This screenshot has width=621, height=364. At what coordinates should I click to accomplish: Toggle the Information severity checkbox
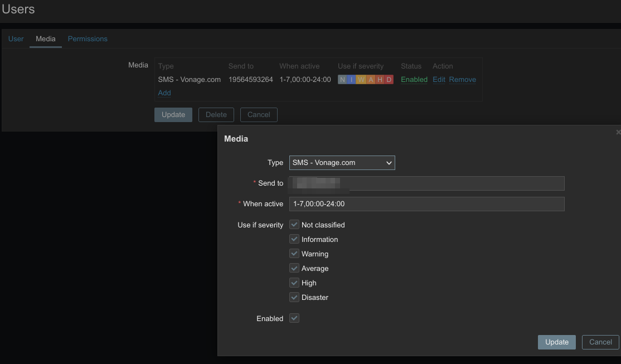point(294,239)
